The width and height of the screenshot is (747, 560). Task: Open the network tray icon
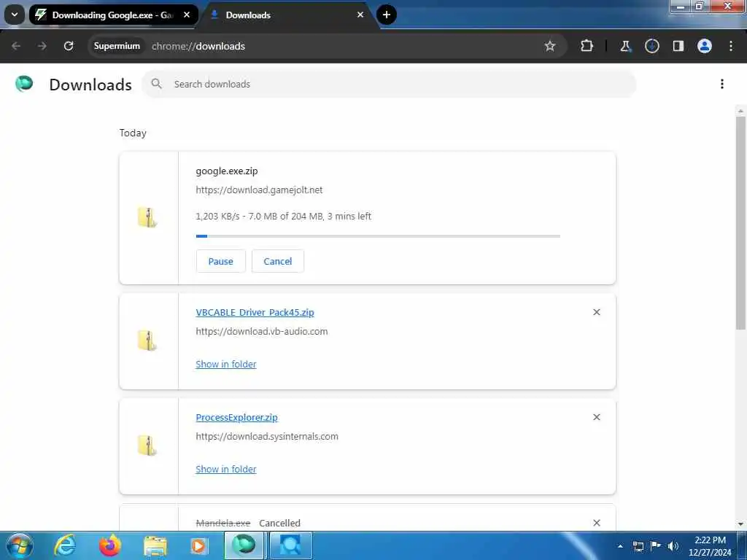tap(638, 546)
